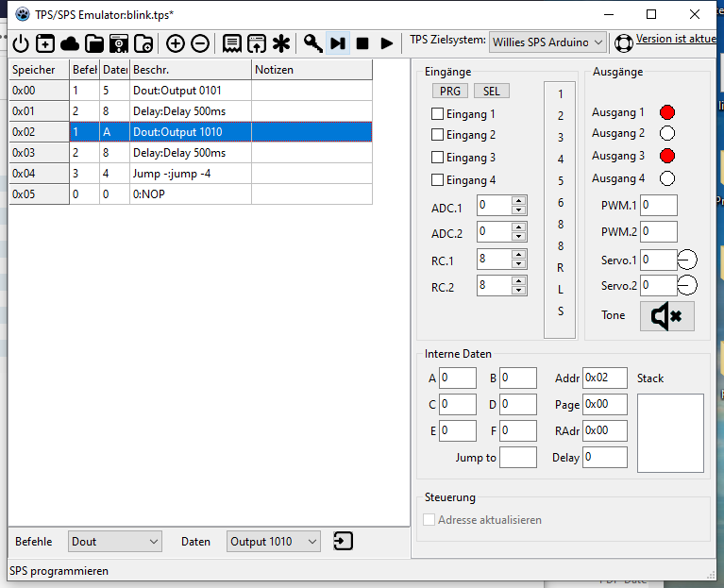Click the asterisk icon in toolbar
The width and height of the screenshot is (724, 588).
pyautogui.click(x=281, y=43)
